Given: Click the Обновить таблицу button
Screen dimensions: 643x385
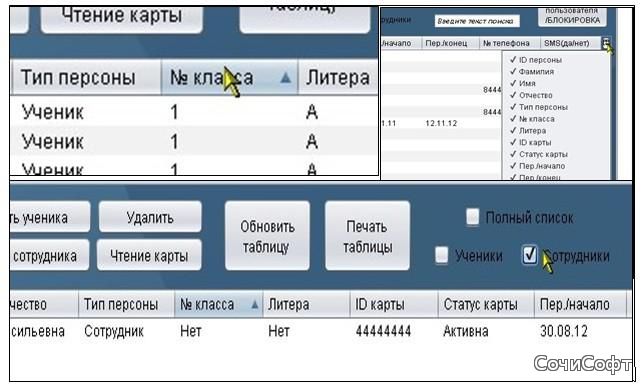Looking at the screenshot, I should pyautogui.click(x=267, y=236).
